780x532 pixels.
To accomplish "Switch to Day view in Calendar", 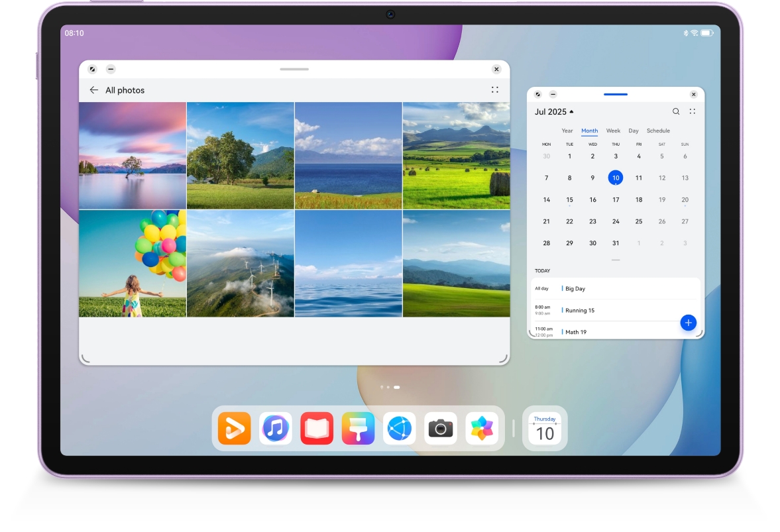I will click(633, 131).
